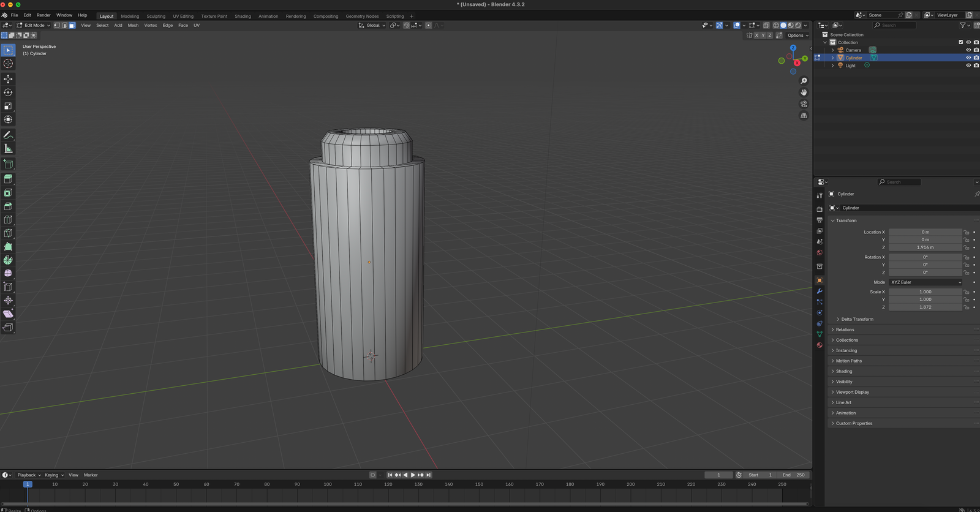
Task: Hide Cylinder in outliner via eye icon
Action: point(968,58)
